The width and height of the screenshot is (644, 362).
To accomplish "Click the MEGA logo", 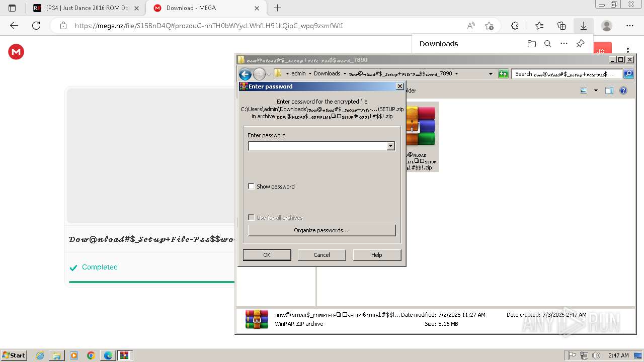I will pyautogui.click(x=16, y=52).
